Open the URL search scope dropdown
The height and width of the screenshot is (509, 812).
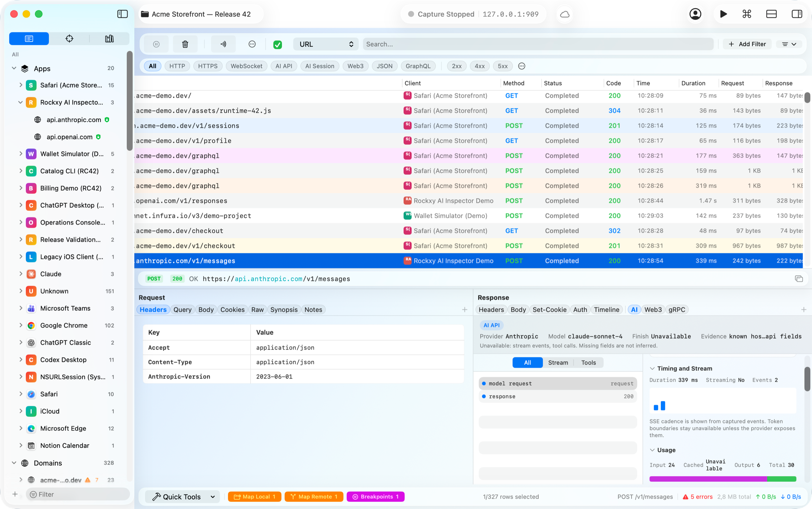(x=326, y=44)
